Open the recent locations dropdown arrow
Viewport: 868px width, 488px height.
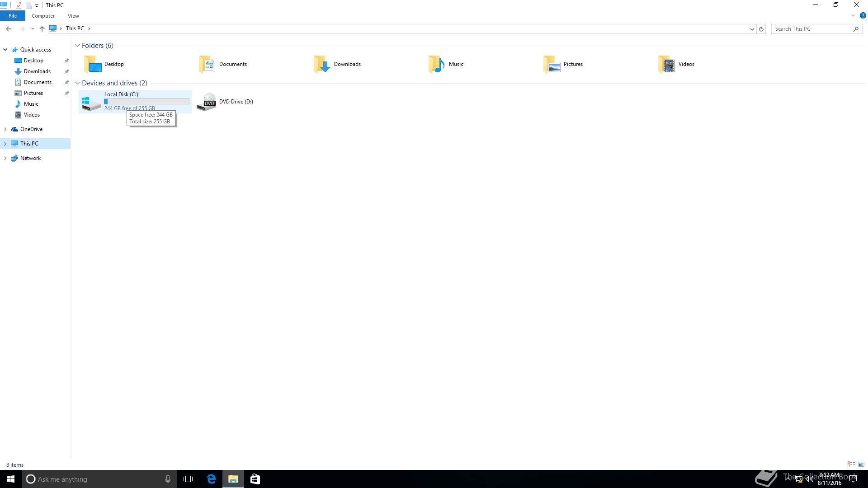pos(33,29)
